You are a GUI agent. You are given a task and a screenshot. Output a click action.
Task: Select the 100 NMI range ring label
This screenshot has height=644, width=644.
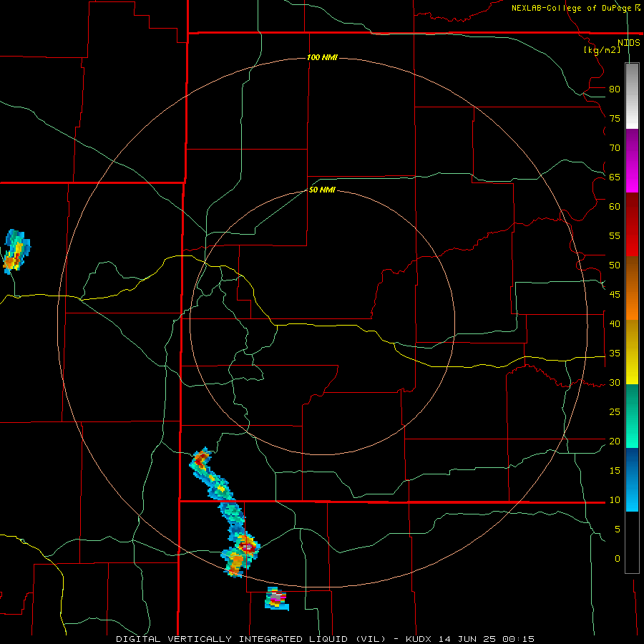point(322,57)
